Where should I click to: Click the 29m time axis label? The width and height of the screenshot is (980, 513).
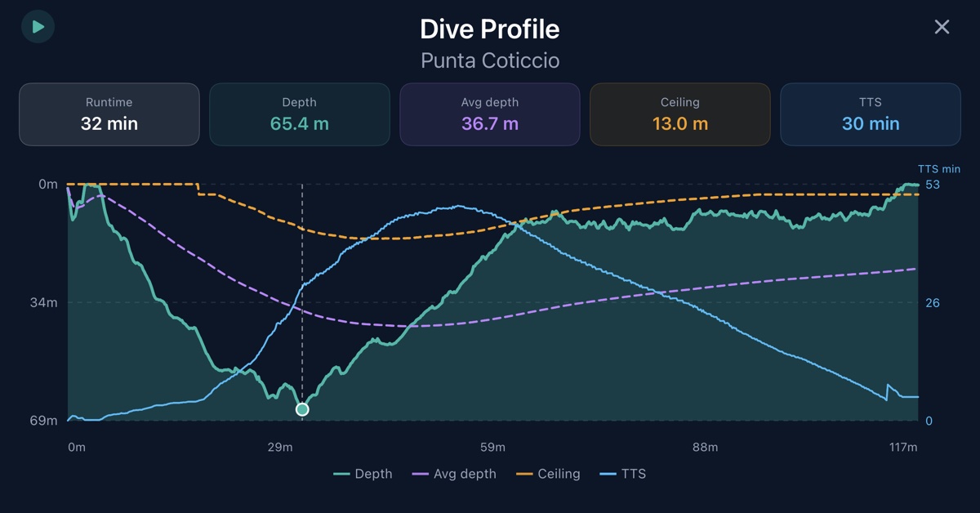coord(280,448)
